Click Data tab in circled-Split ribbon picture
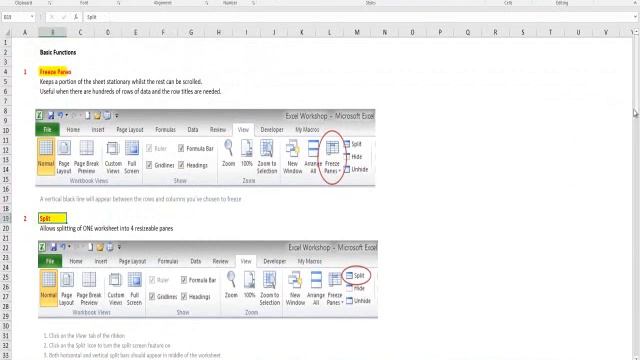This screenshot has width=640, height=360. [x=196, y=261]
